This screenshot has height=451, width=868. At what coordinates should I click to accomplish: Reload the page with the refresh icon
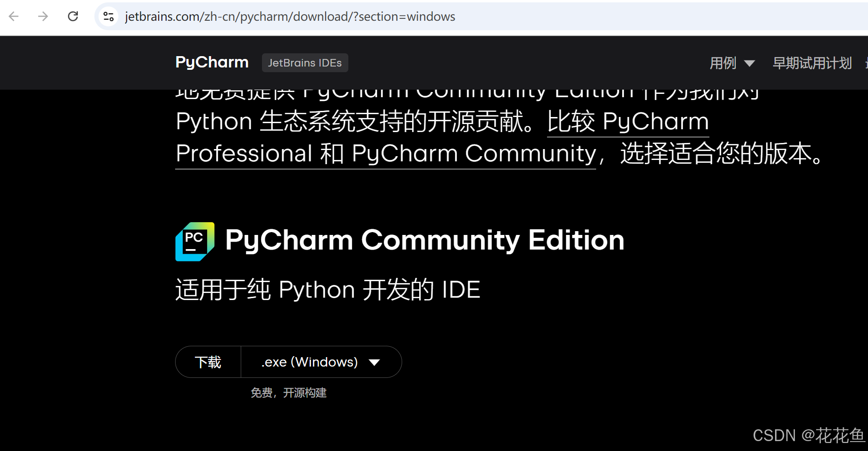click(x=73, y=17)
